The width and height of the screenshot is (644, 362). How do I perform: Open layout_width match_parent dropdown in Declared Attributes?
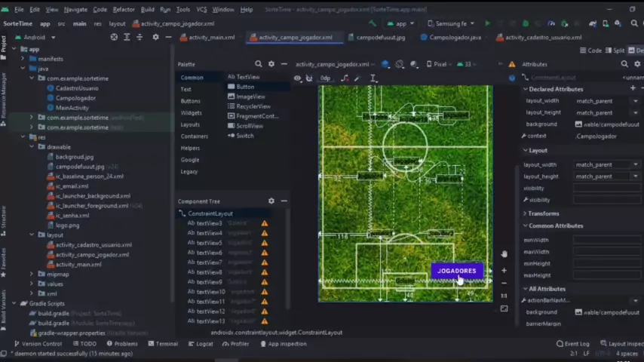coord(635,100)
